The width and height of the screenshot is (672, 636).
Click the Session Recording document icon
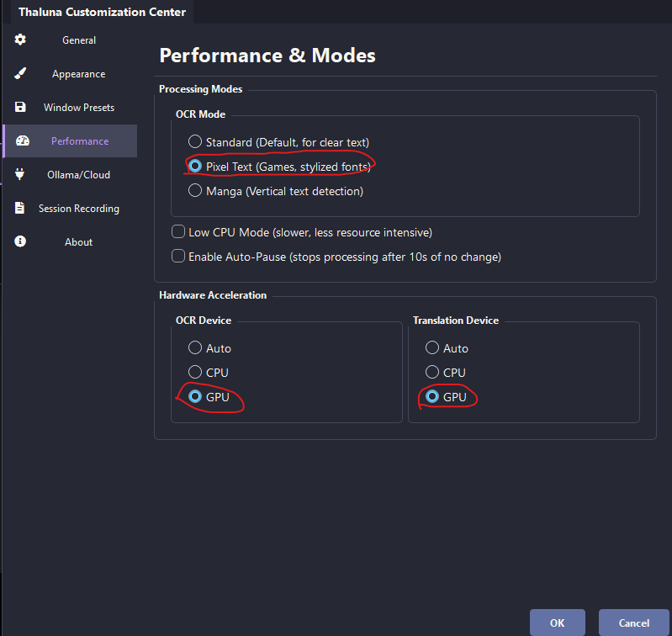click(20, 208)
